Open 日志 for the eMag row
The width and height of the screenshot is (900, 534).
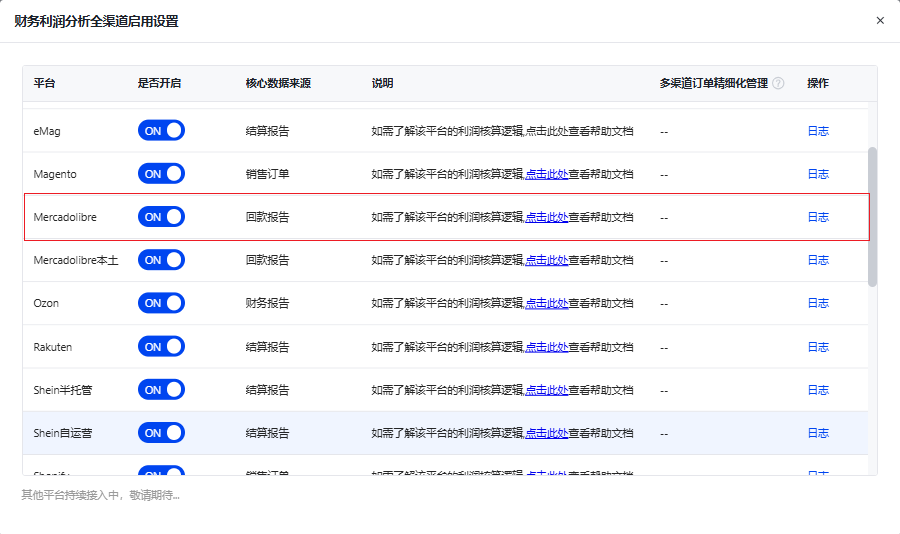[x=818, y=131]
